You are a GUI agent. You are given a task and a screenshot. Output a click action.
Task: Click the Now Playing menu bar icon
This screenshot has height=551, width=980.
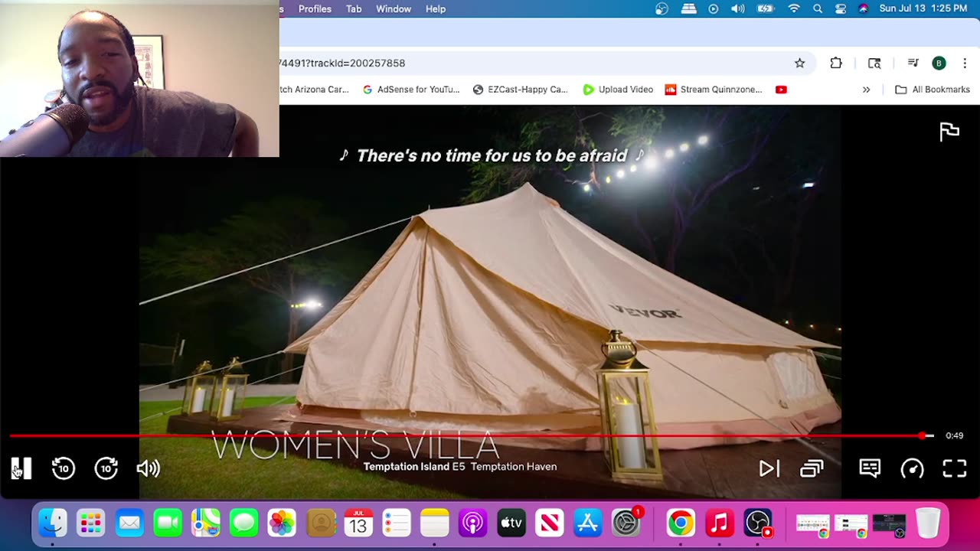714,9
